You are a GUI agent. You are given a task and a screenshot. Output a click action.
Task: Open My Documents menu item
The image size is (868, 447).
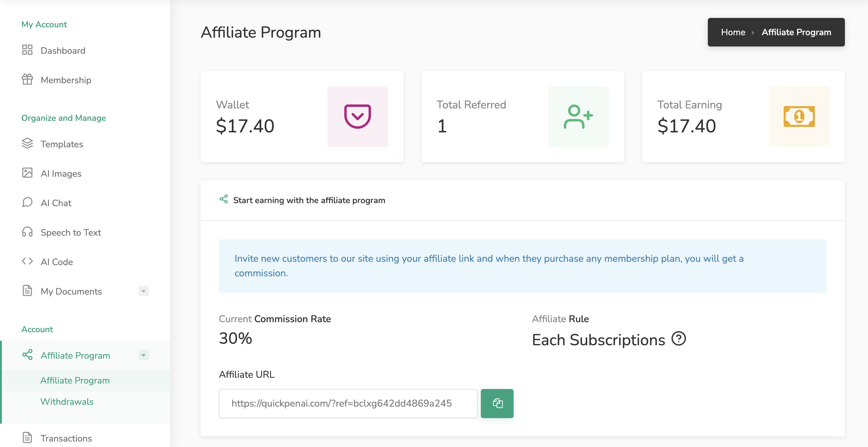click(71, 291)
